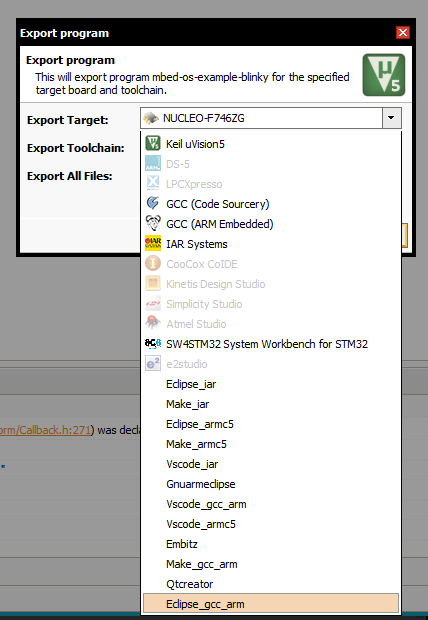Click the Keil uVision5 icon

[x=153, y=143]
